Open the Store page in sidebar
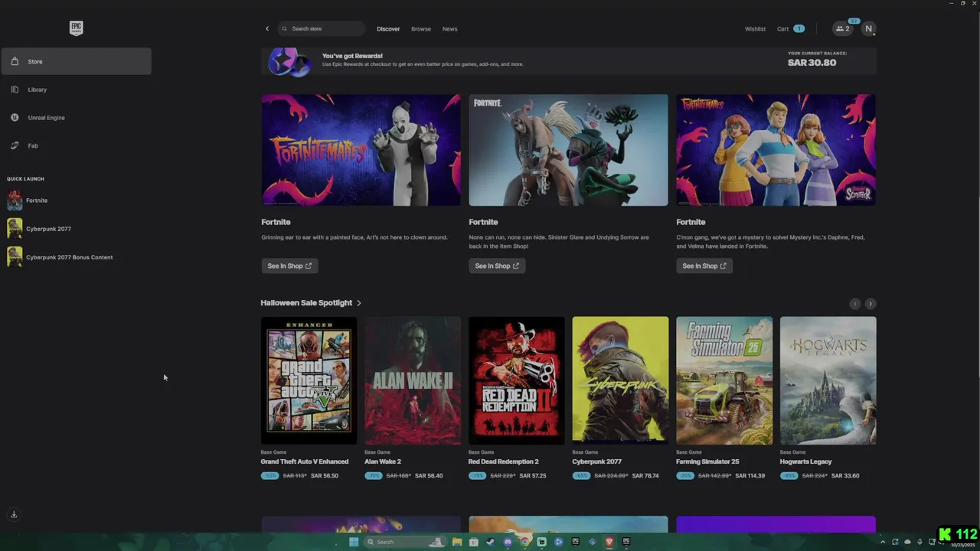Image resolution: width=980 pixels, height=551 pixels. [x=76, y=61]
